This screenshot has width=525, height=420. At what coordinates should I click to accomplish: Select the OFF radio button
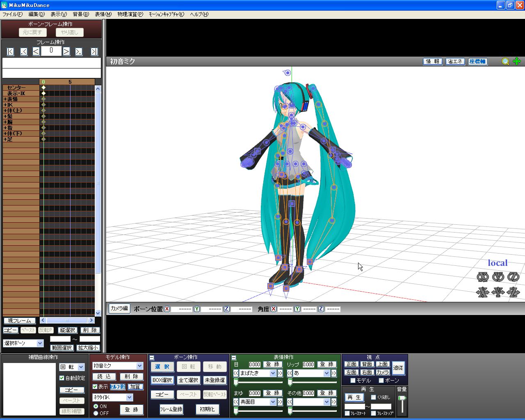pos(96,413)
